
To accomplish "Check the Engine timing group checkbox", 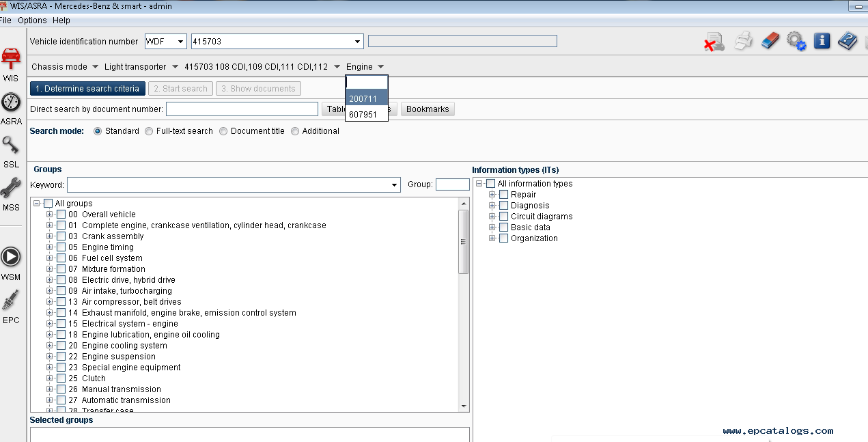I will [x=61, y=247].
